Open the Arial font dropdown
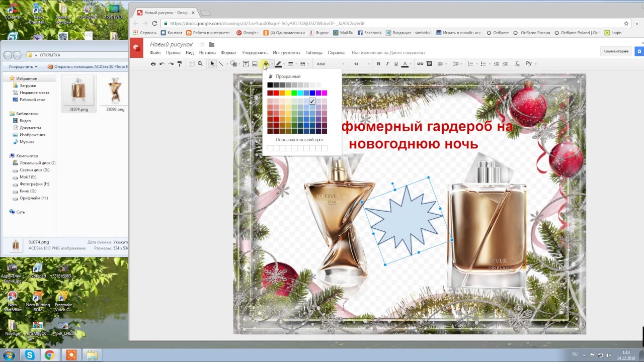 330,64
